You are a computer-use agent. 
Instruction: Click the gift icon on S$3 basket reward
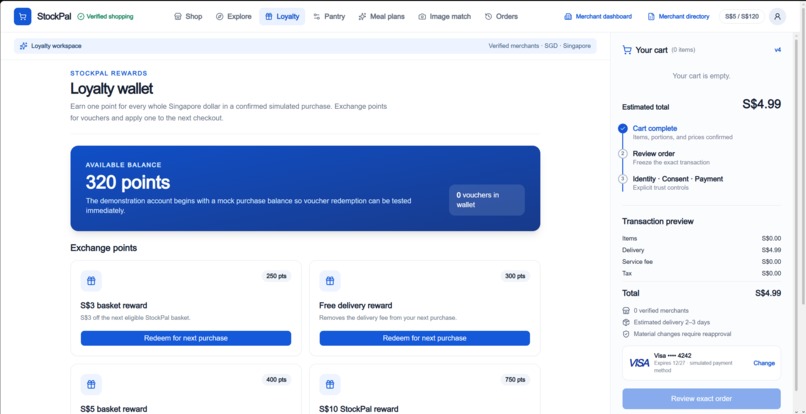[x=91, y=281]
